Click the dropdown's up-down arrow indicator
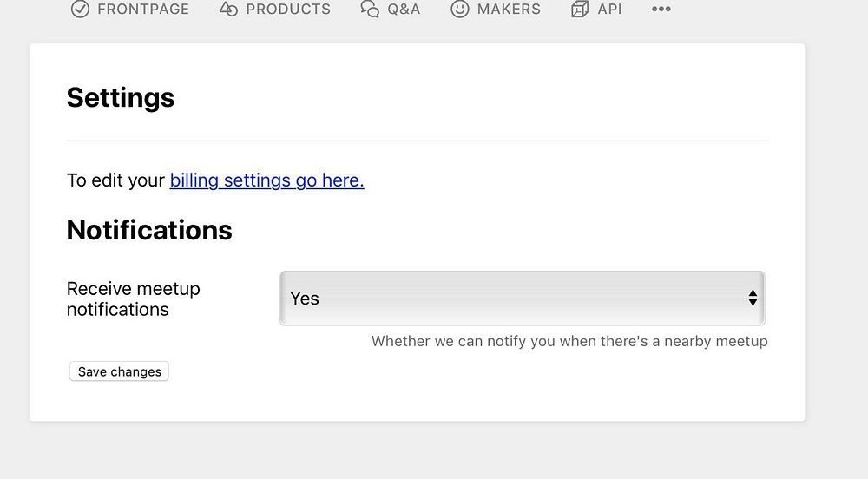 click(x=753, y=299)
